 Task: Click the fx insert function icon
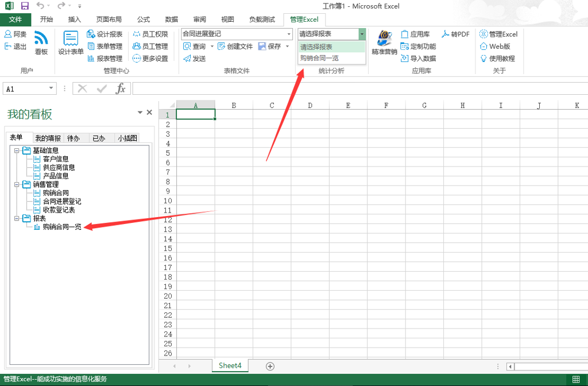tap(121, 88)
